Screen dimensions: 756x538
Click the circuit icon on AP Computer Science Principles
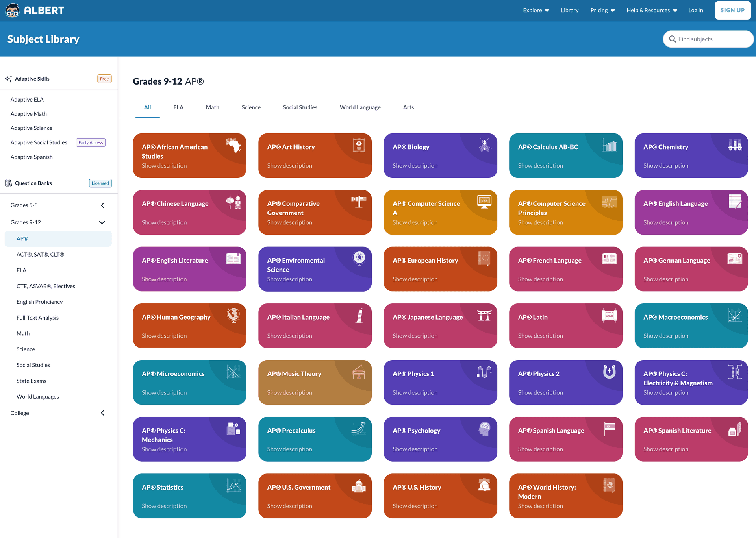click(x=610, y=202)
